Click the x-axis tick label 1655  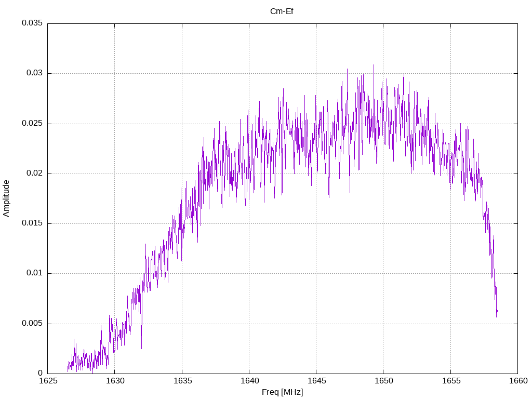pyautogui.click(x=451, y=381)
